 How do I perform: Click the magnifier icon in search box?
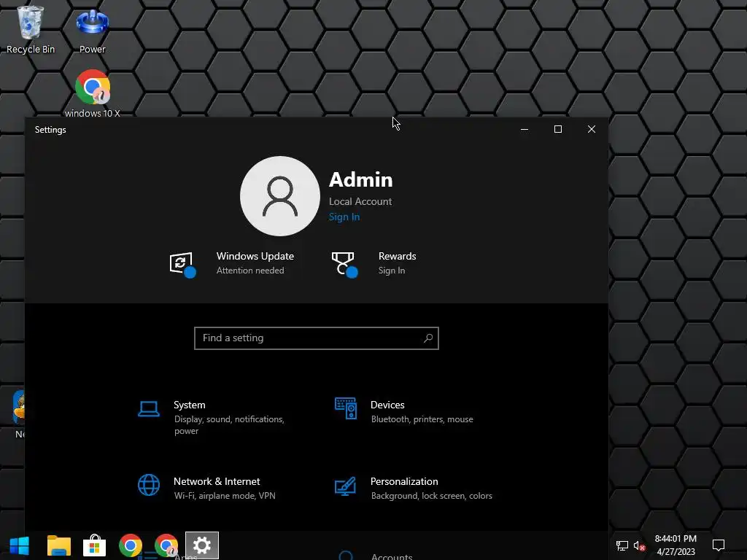tap(427, 338)
